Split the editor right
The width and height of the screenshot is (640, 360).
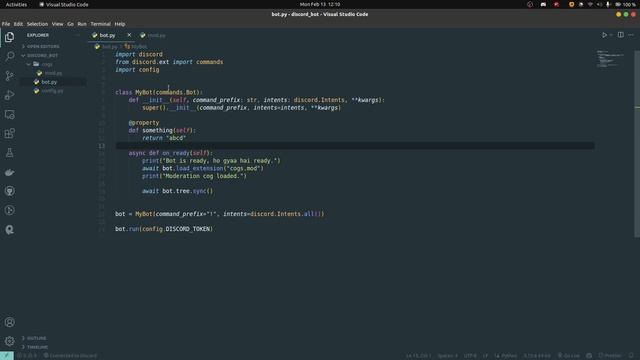[620, 35]
